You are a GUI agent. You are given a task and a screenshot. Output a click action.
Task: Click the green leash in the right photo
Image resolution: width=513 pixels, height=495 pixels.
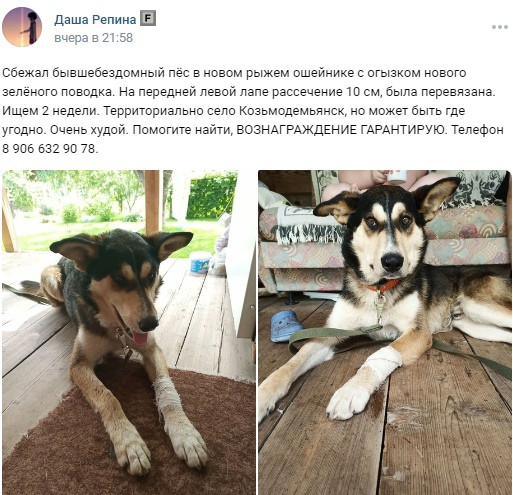tap(333, 336)
